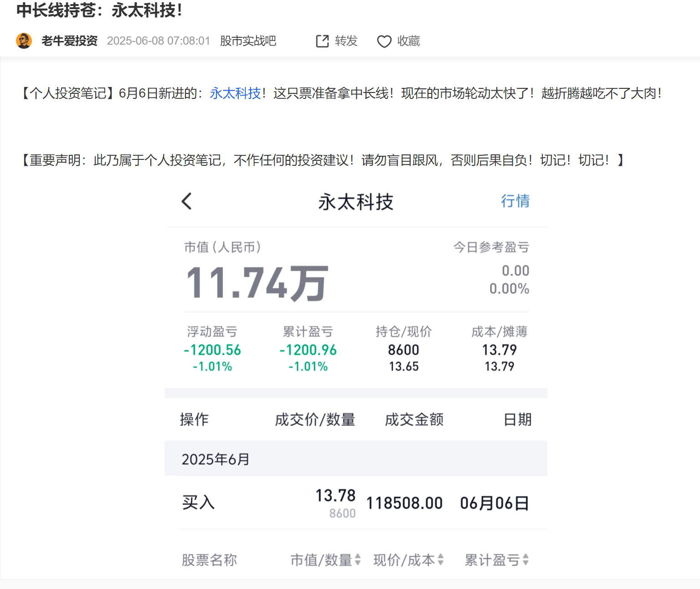The width and height of the screenshot is (700, 589).
Task: Click the 操作 column header
Action: pos(194,419)
